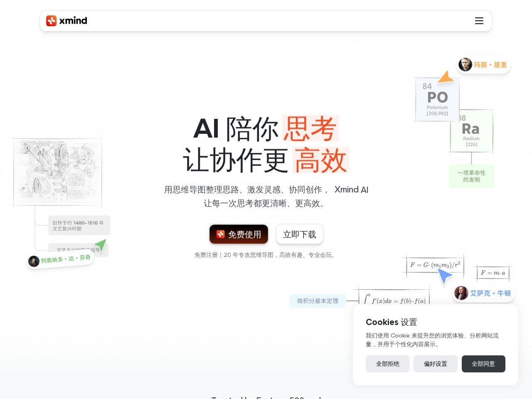Accept all cookies with 全部同意
The width and height of the screenshot is (532, 399).
(x=483, y=364)
